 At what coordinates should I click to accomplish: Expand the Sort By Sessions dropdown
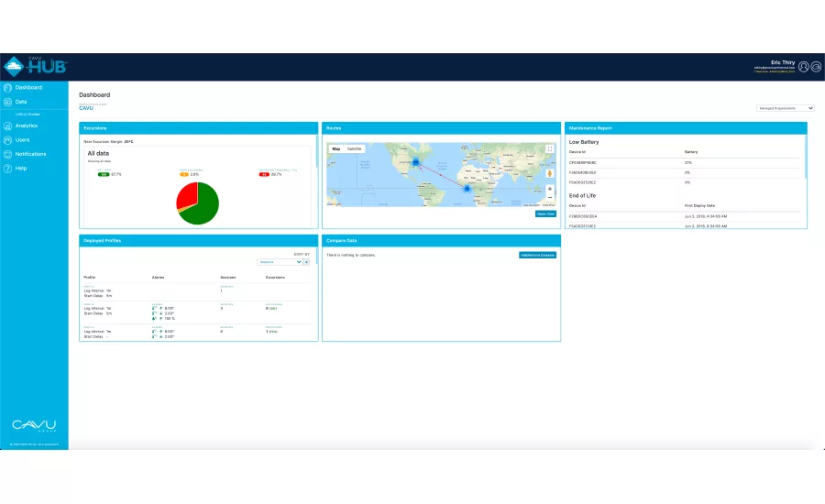[x=280, y=262]
